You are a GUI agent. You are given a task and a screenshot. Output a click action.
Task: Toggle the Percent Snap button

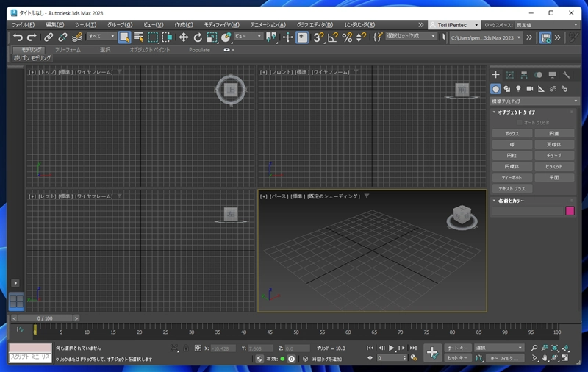click(x=347, y=37)
